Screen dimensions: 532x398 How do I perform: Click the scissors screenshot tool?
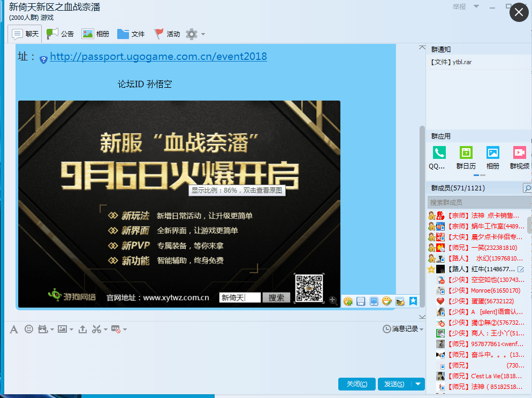coord(97,329)
